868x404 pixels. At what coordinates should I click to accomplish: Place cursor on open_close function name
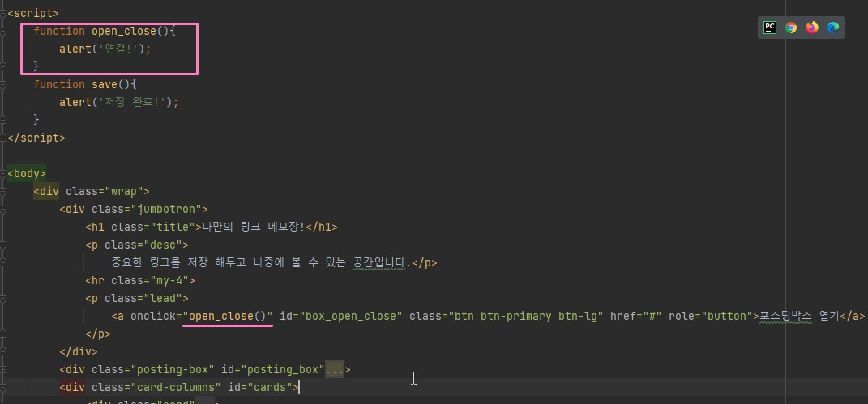pyautogui.click(x=124, y=32)
